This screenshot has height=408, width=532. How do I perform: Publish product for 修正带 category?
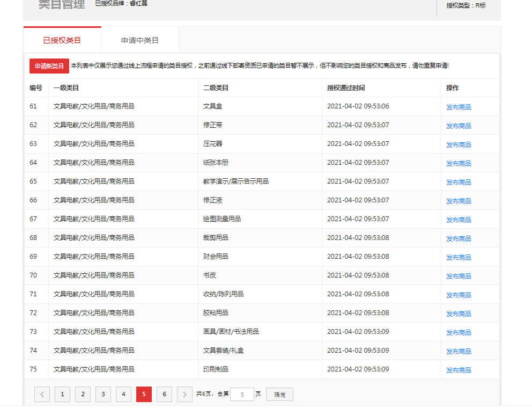click(x=459, y=126)
